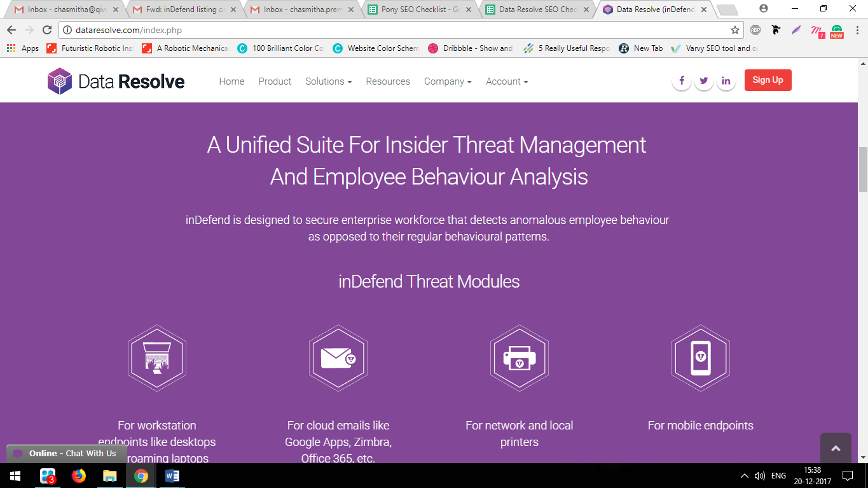868x488 pixels.
Task: Click the printer module hexagon icon
Action: (x=520, y=358)
